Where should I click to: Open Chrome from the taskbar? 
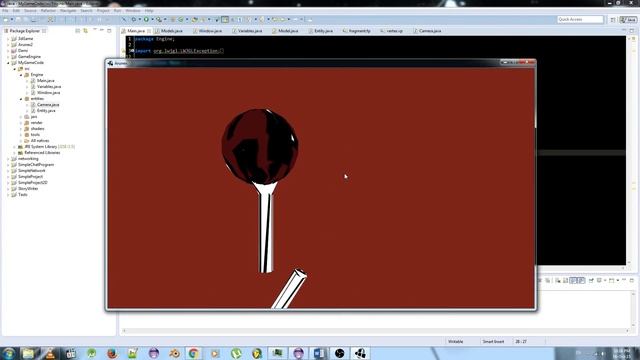coord(193,353)
